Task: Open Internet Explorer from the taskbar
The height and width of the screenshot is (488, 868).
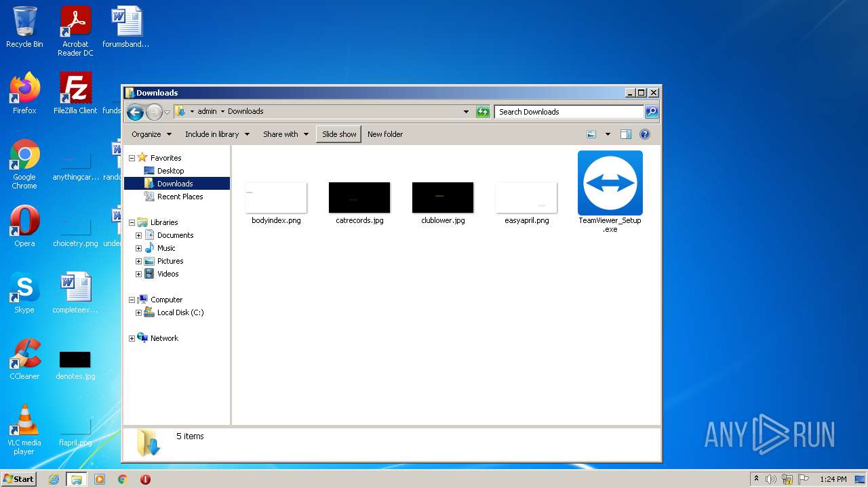Action: click(x=54, y=479)
